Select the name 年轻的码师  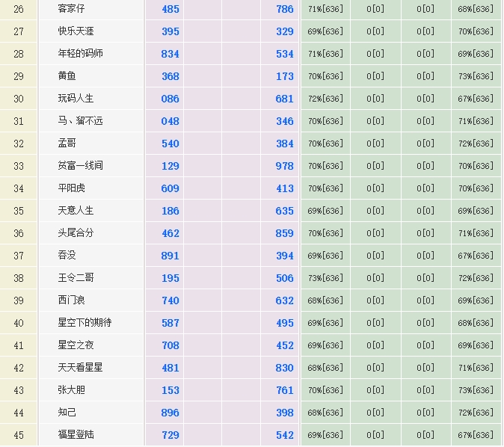coord(80,54)
